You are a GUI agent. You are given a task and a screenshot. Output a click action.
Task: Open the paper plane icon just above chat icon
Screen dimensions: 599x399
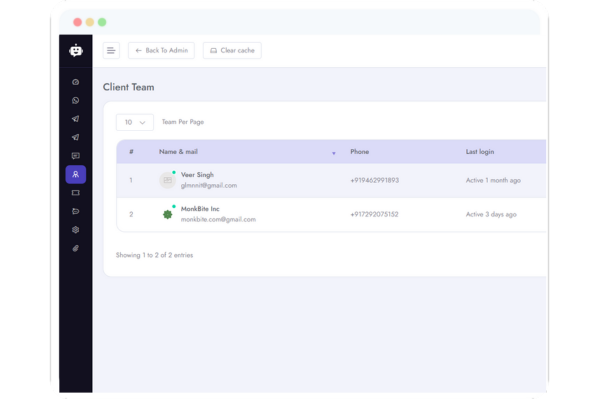coord(76,137)
